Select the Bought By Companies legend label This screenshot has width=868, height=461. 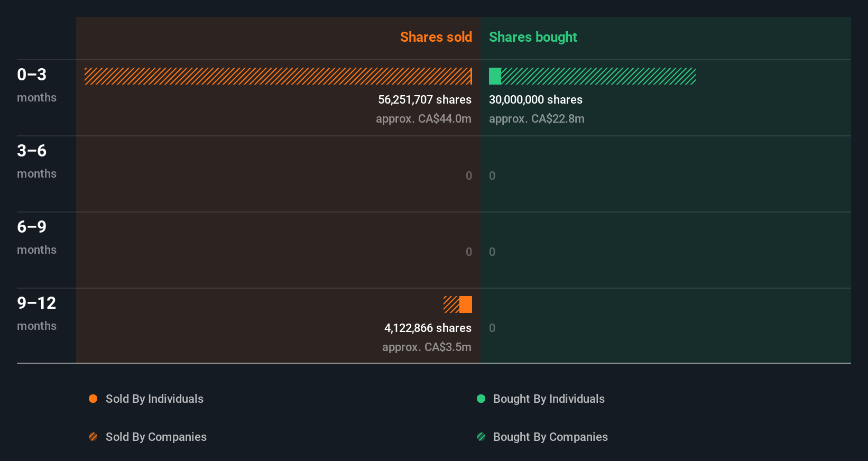[550, 437]
